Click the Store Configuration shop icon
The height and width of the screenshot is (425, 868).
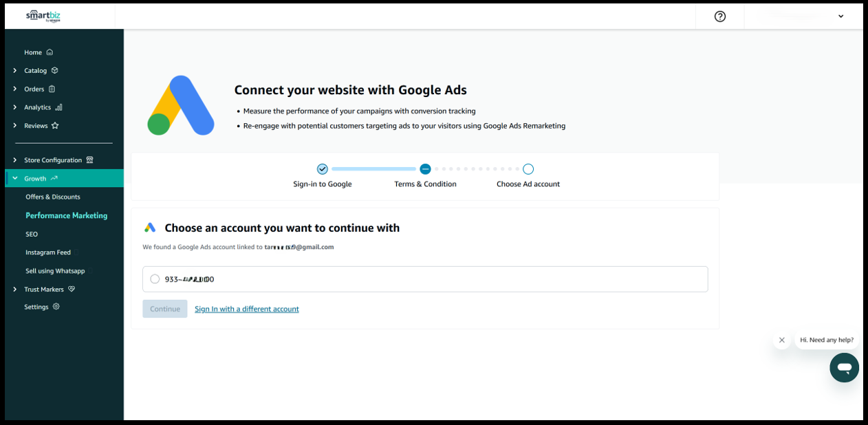pos(89,160)
